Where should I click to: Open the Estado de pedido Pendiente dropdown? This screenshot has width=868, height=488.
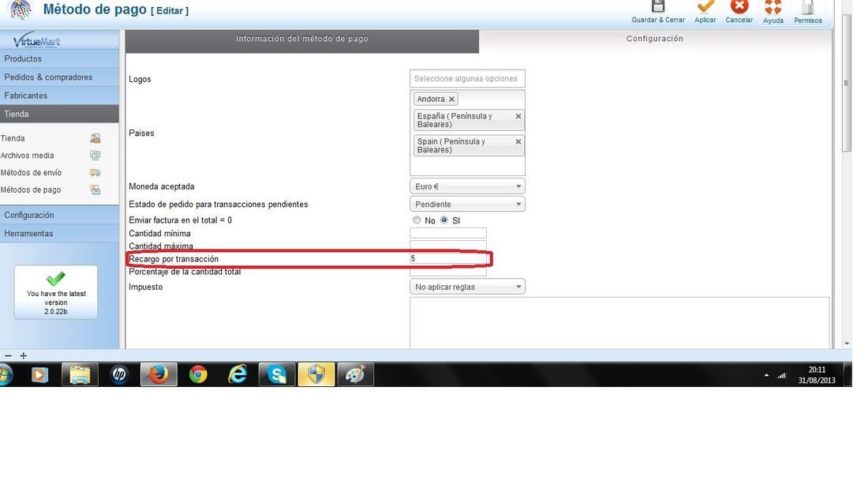[x=467, y=205]
